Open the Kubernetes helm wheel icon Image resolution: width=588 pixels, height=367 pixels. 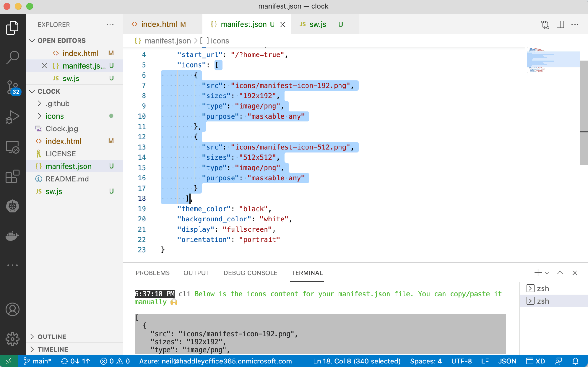(12, 206)
